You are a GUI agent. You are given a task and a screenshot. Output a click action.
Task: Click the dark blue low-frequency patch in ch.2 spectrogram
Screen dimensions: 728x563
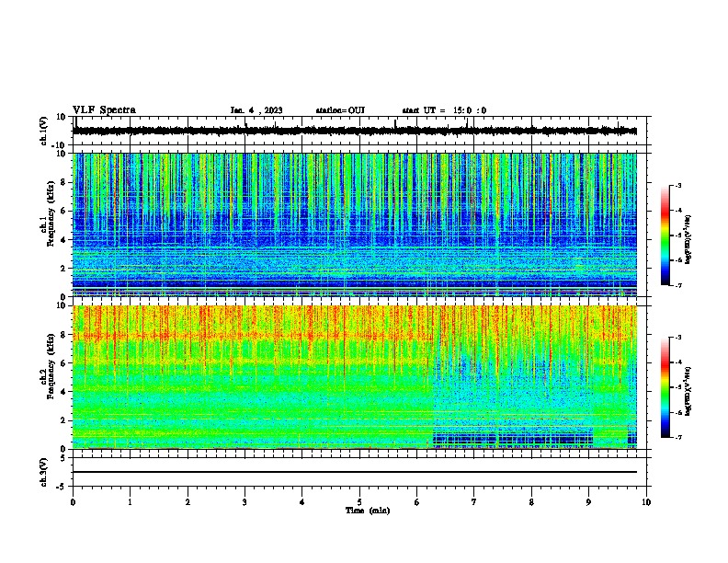click(x=513, y=439)
